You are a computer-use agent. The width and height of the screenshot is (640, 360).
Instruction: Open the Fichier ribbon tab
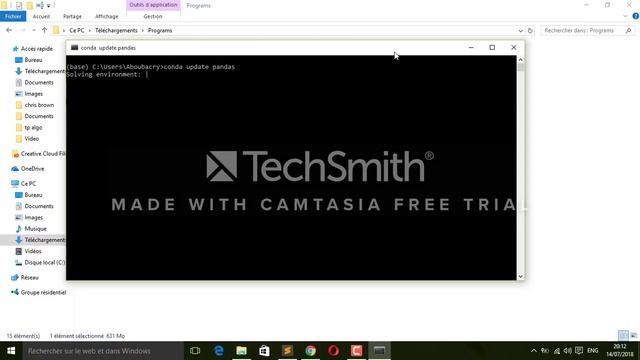click(x=13, y=16)
